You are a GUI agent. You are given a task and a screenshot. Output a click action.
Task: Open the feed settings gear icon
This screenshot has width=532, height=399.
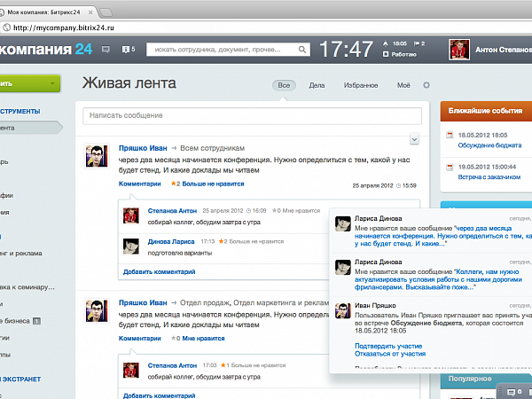[x=426, y=85]
